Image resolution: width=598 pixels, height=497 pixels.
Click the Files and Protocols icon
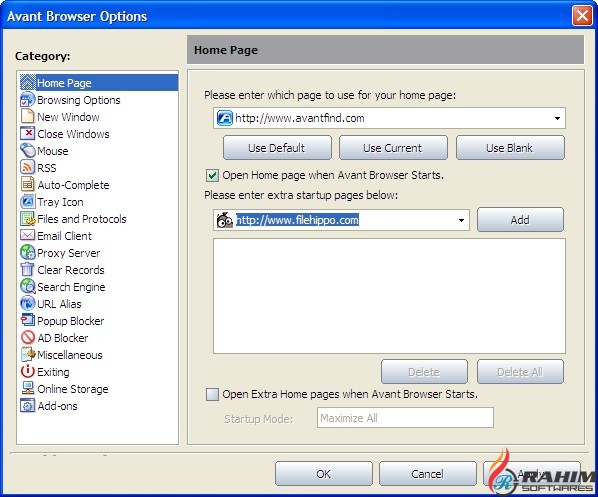tap(27, 218)
